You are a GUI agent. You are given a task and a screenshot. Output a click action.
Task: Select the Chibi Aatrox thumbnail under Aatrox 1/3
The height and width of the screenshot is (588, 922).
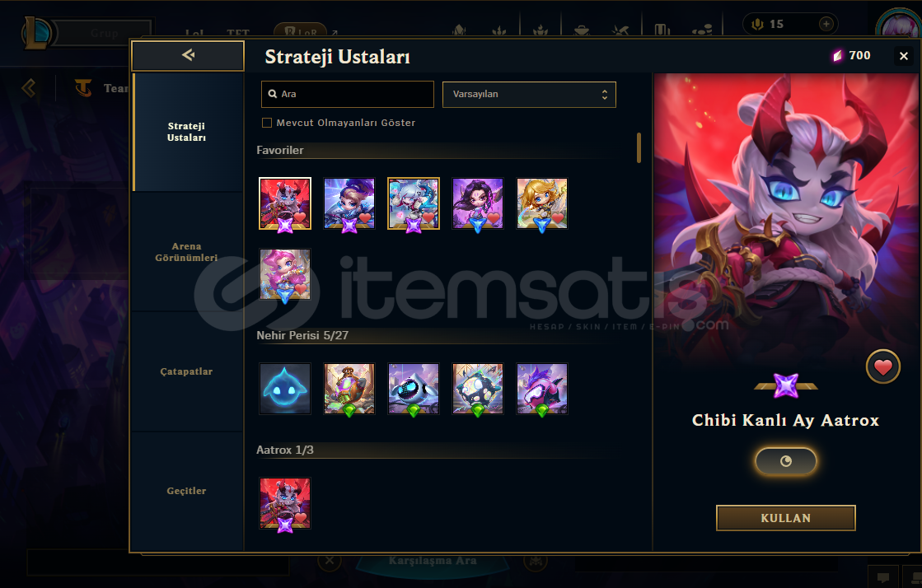coord(284,502)
